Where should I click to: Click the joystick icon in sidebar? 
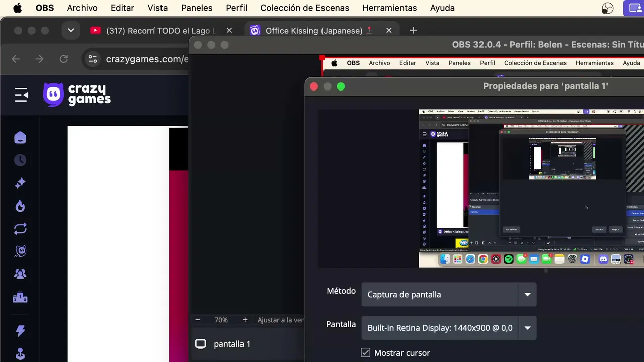[x=20, y=353]
